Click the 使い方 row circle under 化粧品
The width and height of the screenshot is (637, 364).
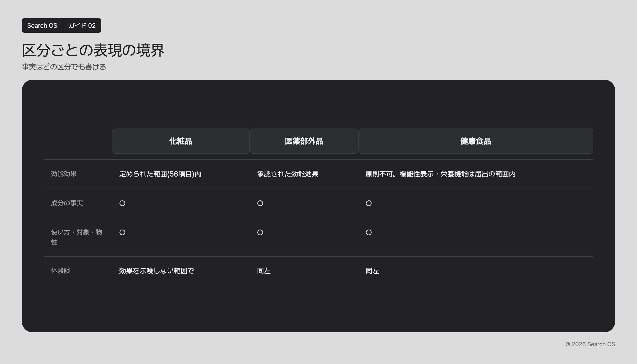coord(122,233)
